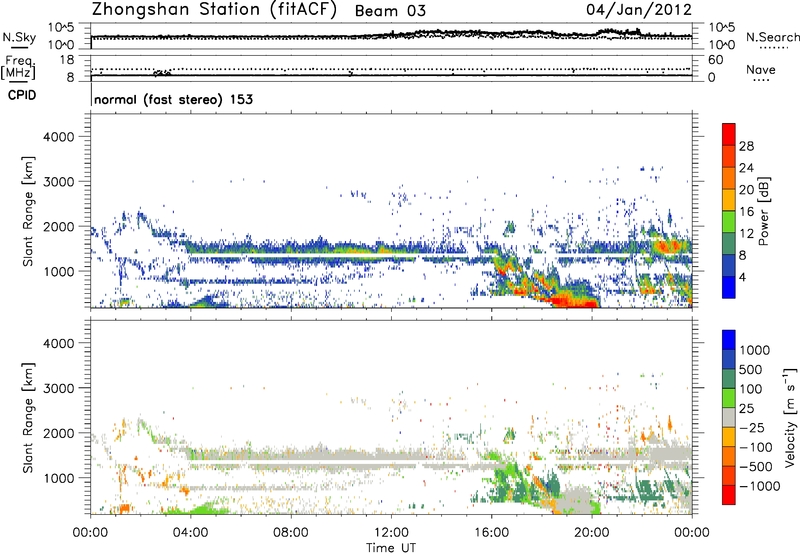Screen dimensions: 800x554
Task: Select the Beam 03 label
Action: click(390, 11)
